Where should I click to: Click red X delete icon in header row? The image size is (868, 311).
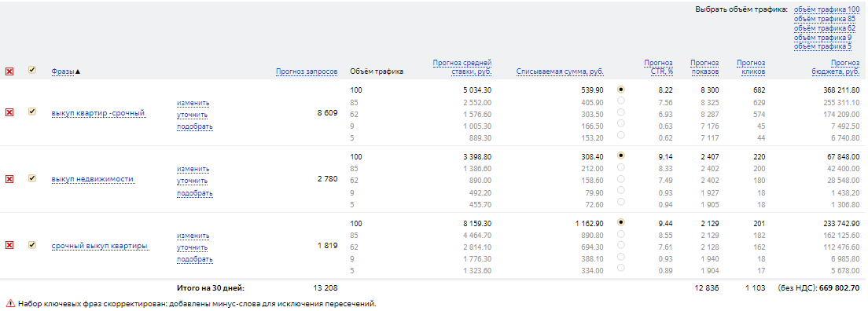coord(9,71)
